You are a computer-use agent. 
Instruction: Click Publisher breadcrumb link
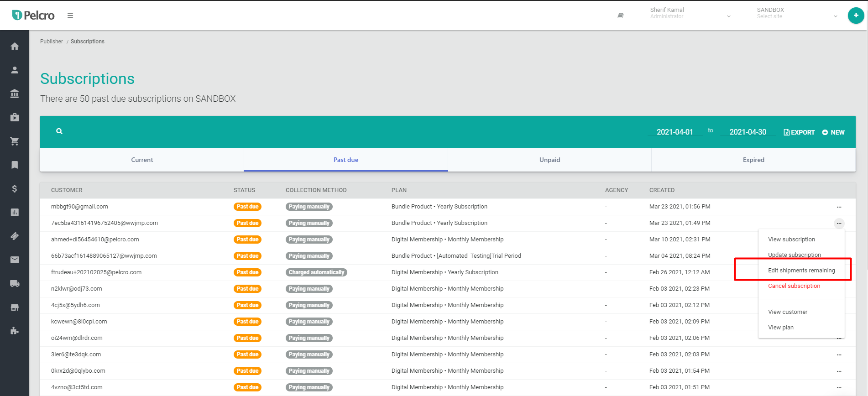pyautogui.click(x=52, y=42)
